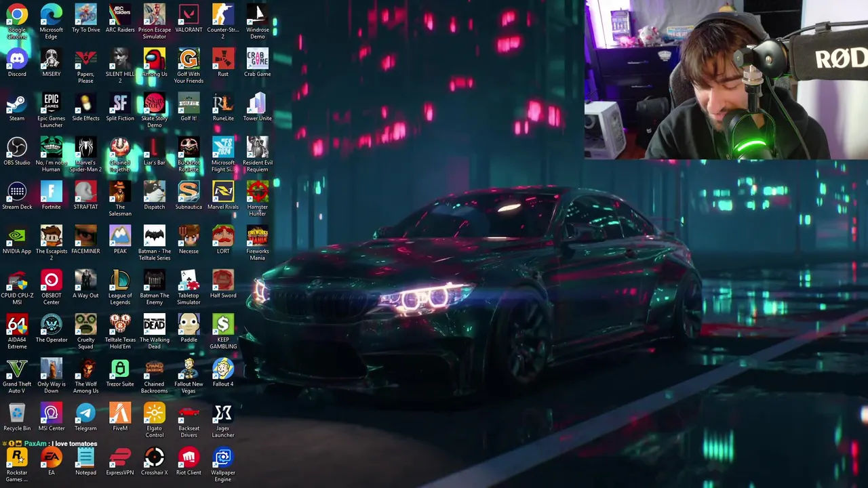Open the FiveM shortcut

pyautogui.click(x=120, y=413)
